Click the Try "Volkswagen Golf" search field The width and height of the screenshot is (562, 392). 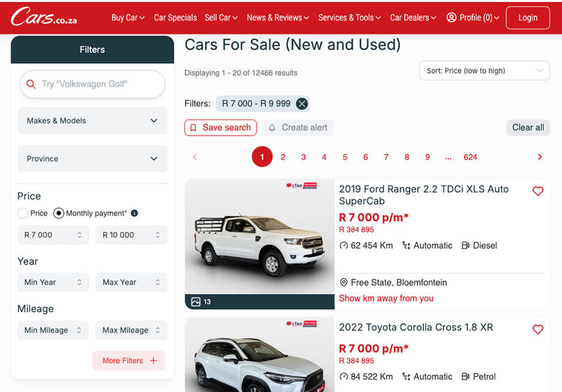tap(93, 84)
